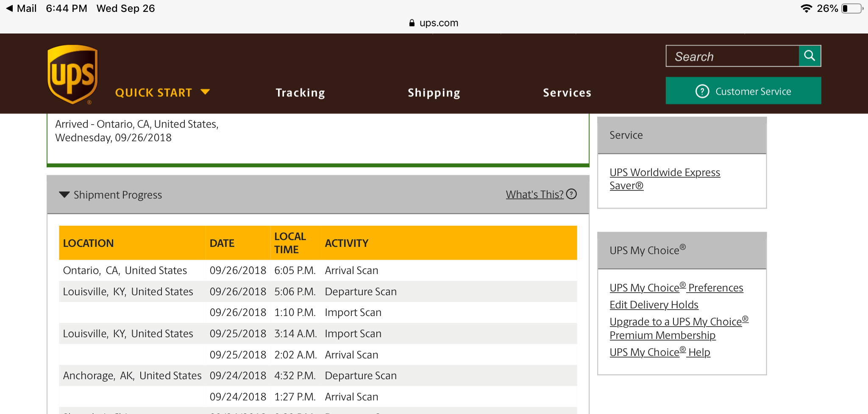868x414 pixels.
Task: Open the QUICK START dropdown menu
Action: 162,92
